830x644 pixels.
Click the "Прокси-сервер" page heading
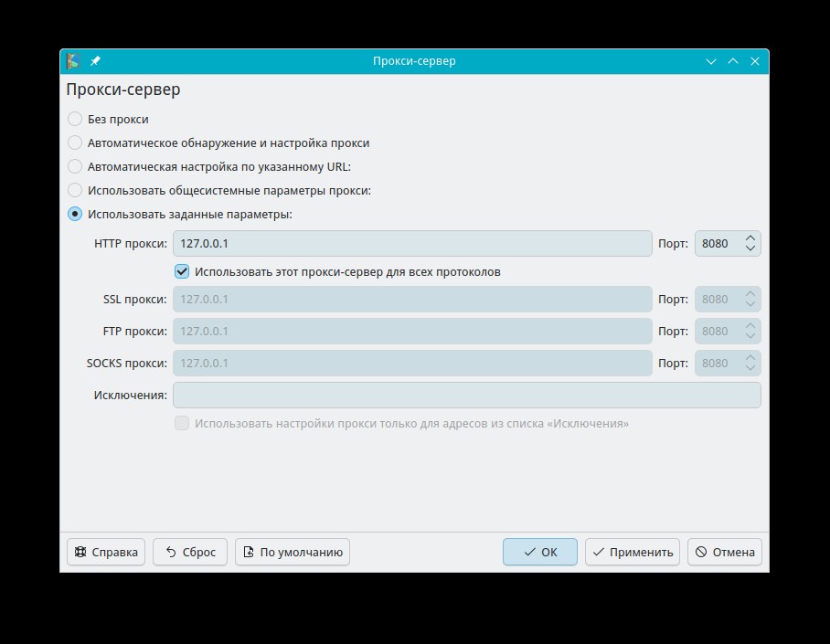[x=123, y=90]
